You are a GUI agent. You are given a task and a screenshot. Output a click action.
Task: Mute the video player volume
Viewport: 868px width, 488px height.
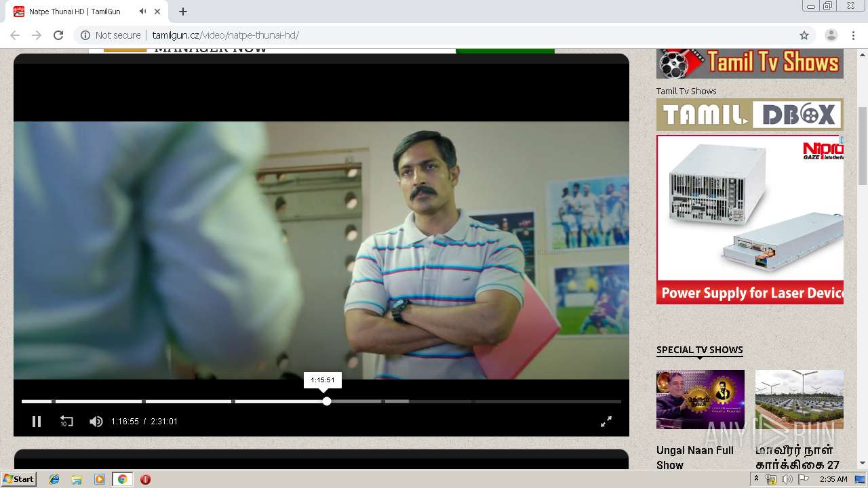[96, 422]
